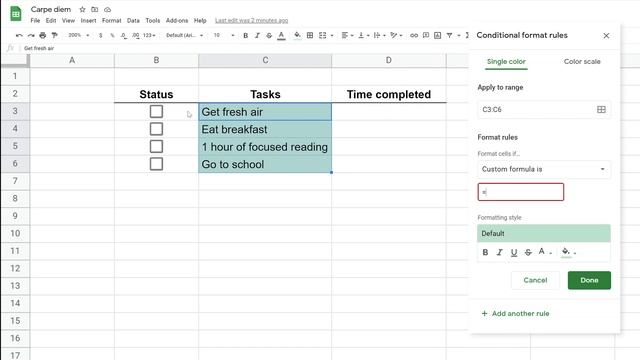640x360 pixels.
Task: Click the custom formula input field
Action: (521, 192)
